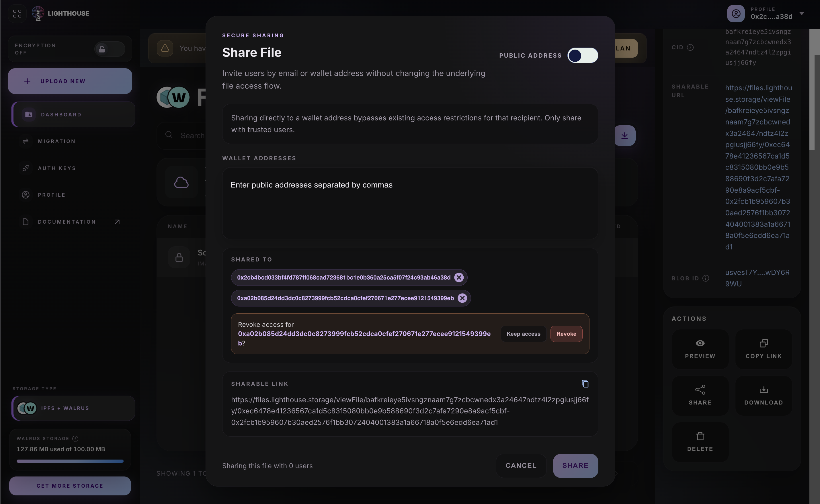This screenshot has height=504, width=820.
Task: Click the CID info icon
Action: click(690, 47)
